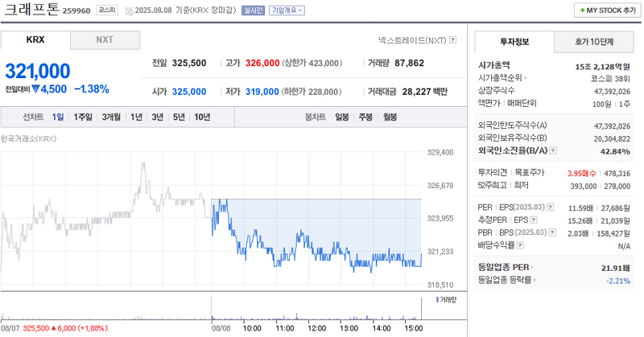Screen dimensions: 644x337
Task: Open the 배당수익률 help icon
Action: pos(520,245)
